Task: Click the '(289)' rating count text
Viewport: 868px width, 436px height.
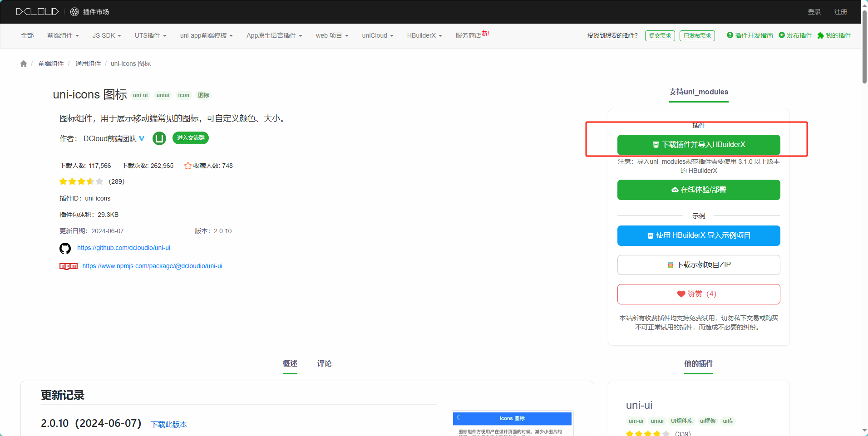Action: (117, 181)
